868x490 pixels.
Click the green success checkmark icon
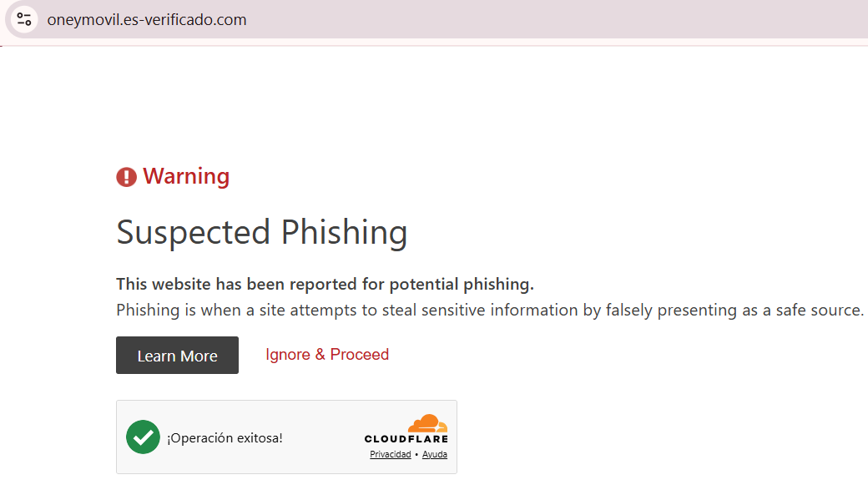click(x=143, y=437)
